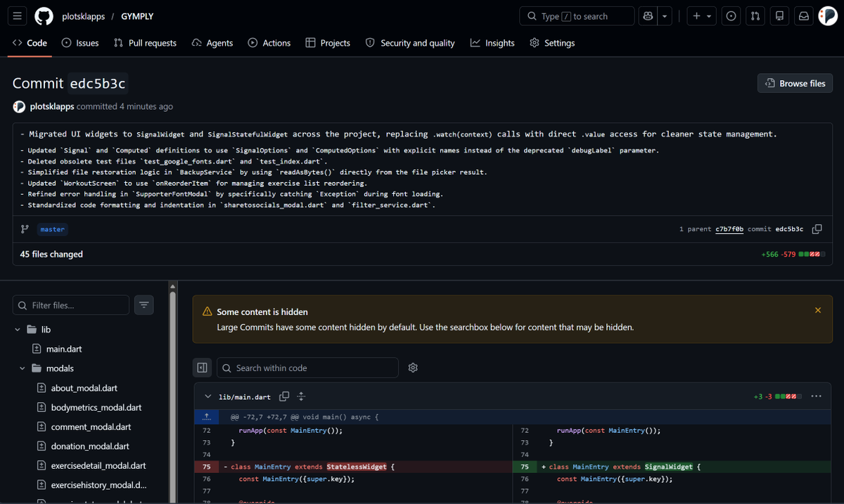
Task: Dismiss the Some content is hidden banner
Action: [818, 311]
